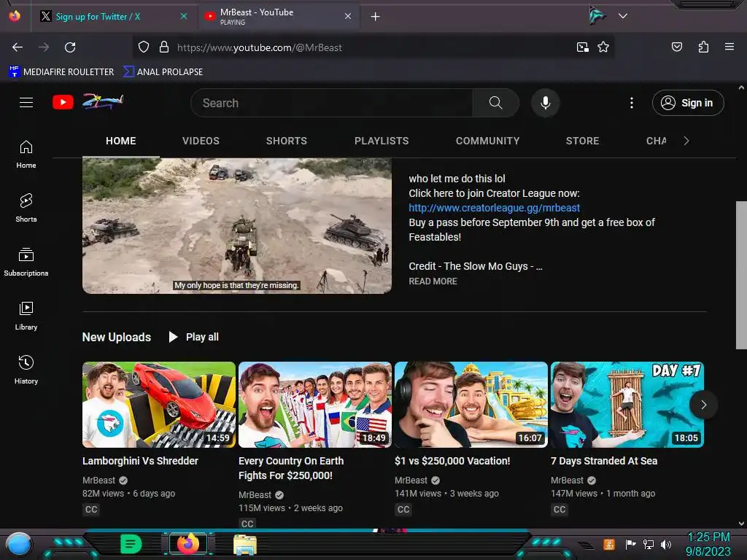The width and height of the screenshot is (747, 560).
Task: Open History in the sidebar
Action: (26, 370)
